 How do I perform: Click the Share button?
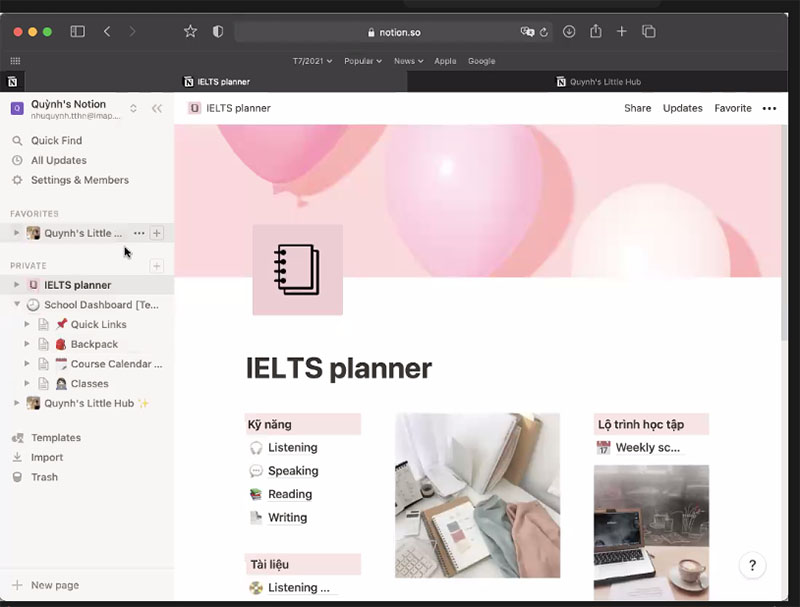(637, 108)
